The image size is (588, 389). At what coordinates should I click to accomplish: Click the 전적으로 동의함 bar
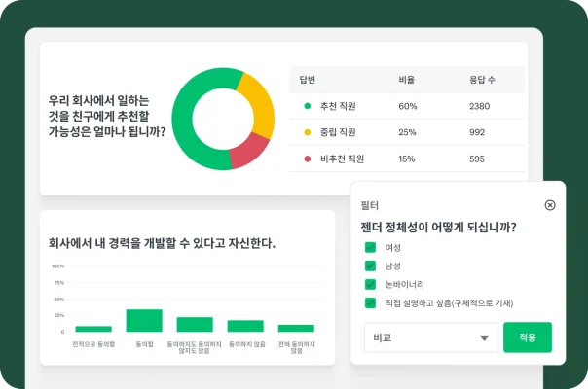(x=93, y=329)
